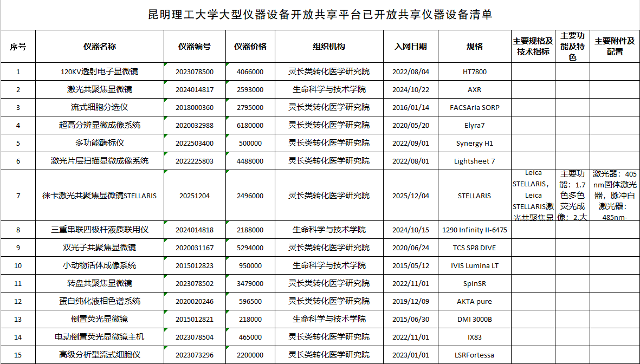Select row number 15 cell
Viewport: 640px width, 364px height.
coord(18,355)
